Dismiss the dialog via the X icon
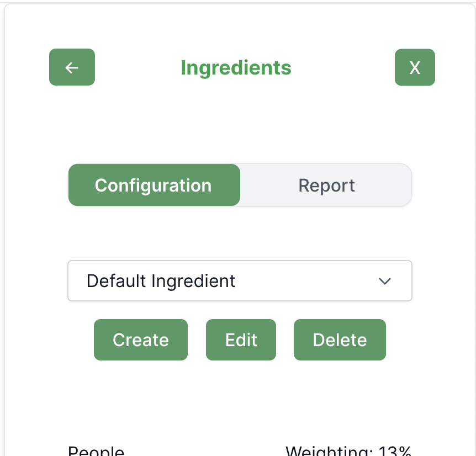 [x=415, y=67]
